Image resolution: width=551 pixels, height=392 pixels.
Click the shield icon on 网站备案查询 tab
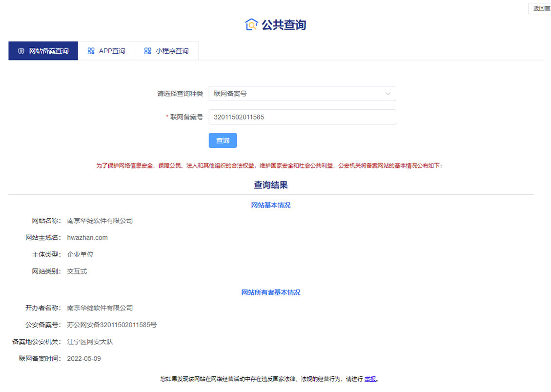pos(21,51)
